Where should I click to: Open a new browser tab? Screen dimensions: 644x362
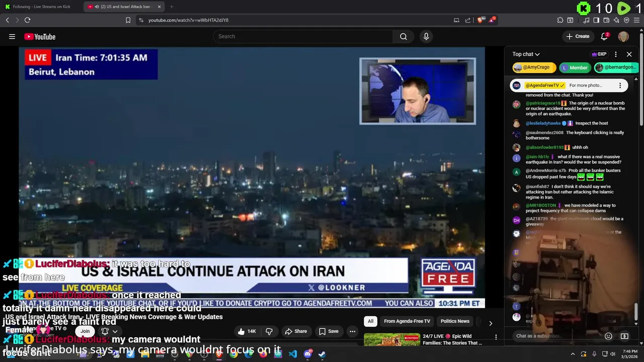pyautogui.click(x=172, y=7)
